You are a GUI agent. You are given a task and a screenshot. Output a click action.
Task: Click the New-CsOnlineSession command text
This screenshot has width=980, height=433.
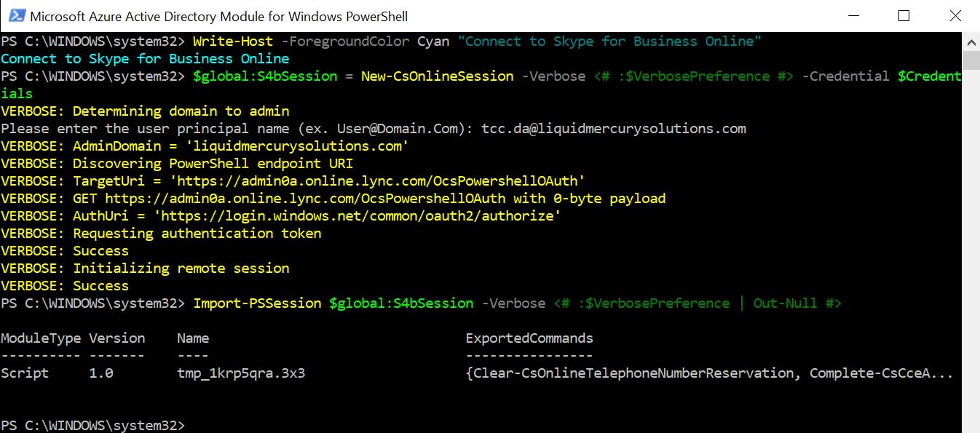(x=437, y=76)
